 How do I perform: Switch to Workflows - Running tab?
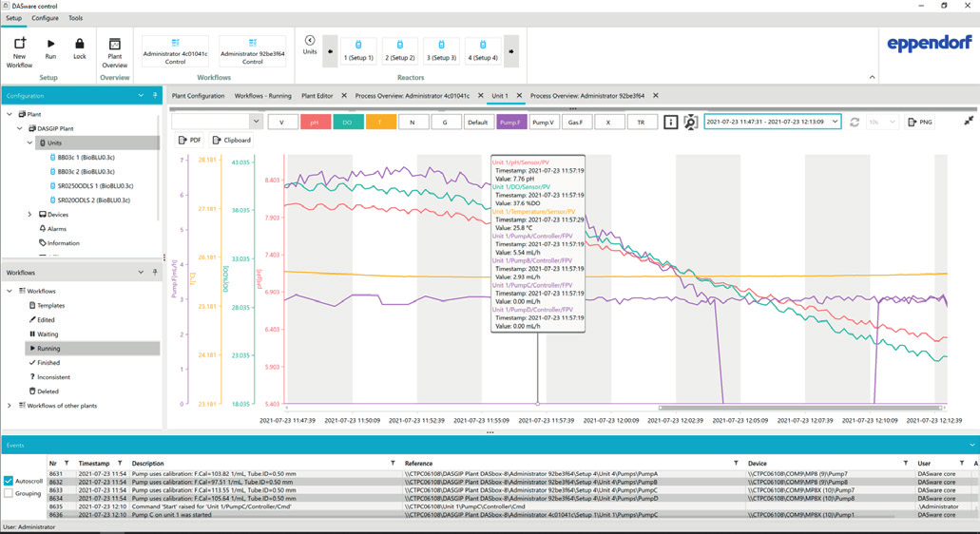(x=262, y=96)
